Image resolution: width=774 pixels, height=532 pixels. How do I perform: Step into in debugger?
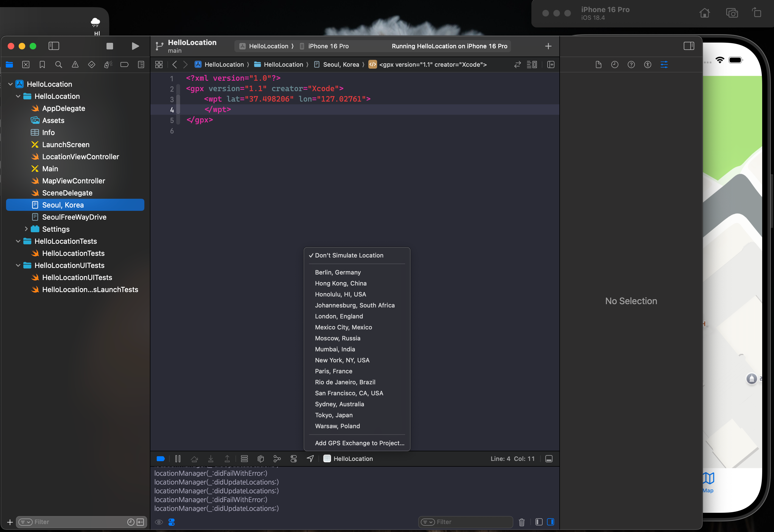tap(211, 459)
